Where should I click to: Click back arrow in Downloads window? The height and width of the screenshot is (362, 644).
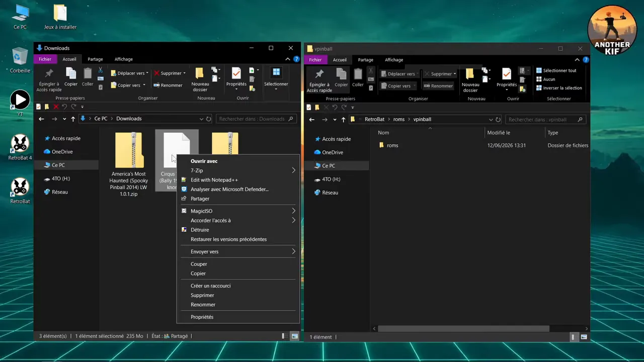[x=41, y=119]
